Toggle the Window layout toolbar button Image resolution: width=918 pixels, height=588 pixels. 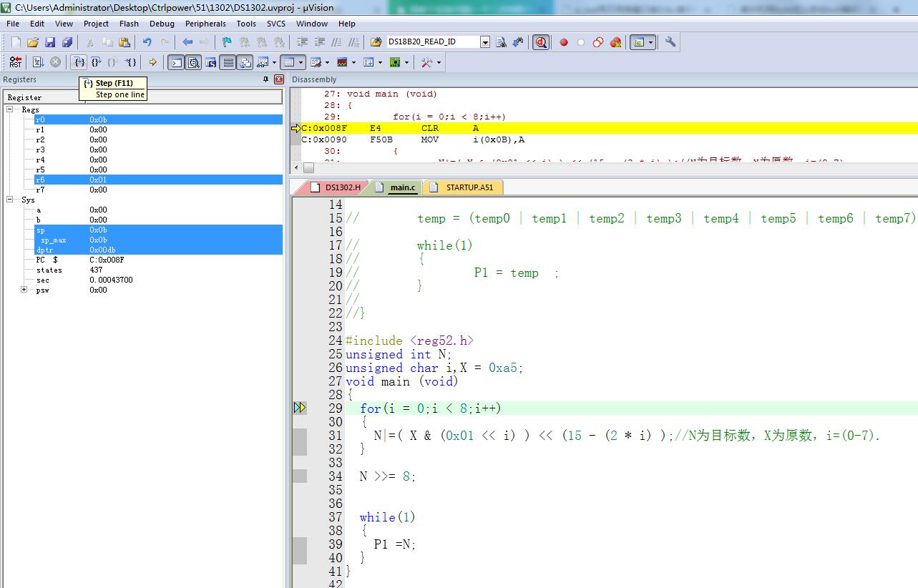coord(643,42)
